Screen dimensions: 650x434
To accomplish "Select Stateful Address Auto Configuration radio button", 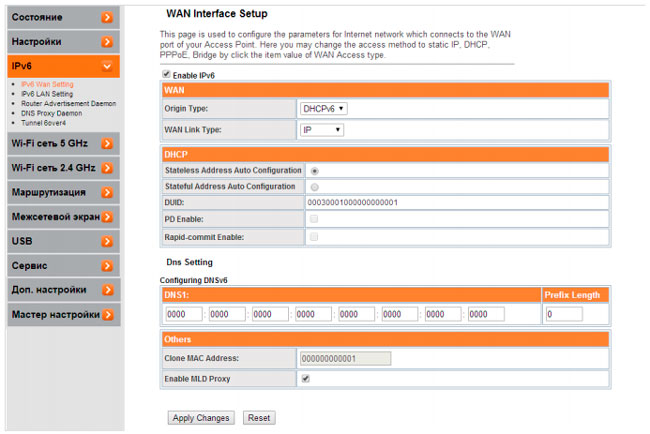I will (314, 187).
